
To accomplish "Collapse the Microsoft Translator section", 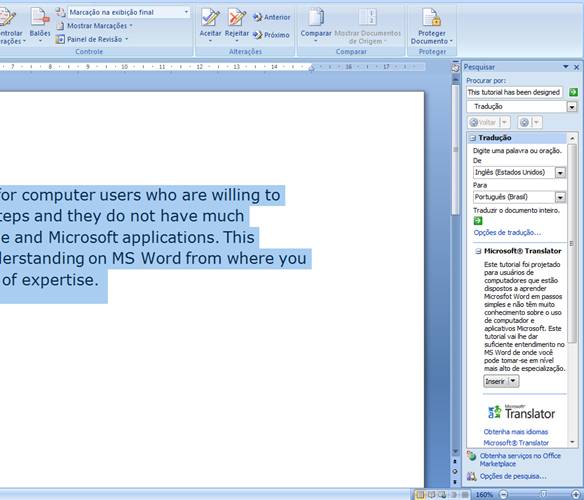I will 478,251.
